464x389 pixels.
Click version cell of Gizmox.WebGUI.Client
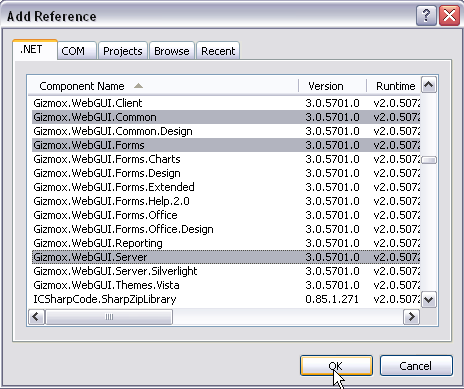coord(332,103)
